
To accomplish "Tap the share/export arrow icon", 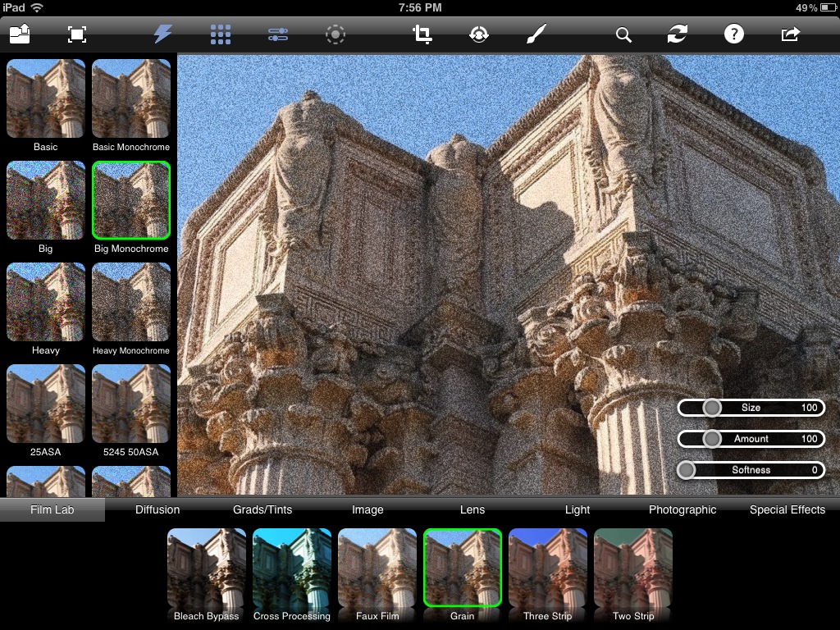I will tap(790, 34).
